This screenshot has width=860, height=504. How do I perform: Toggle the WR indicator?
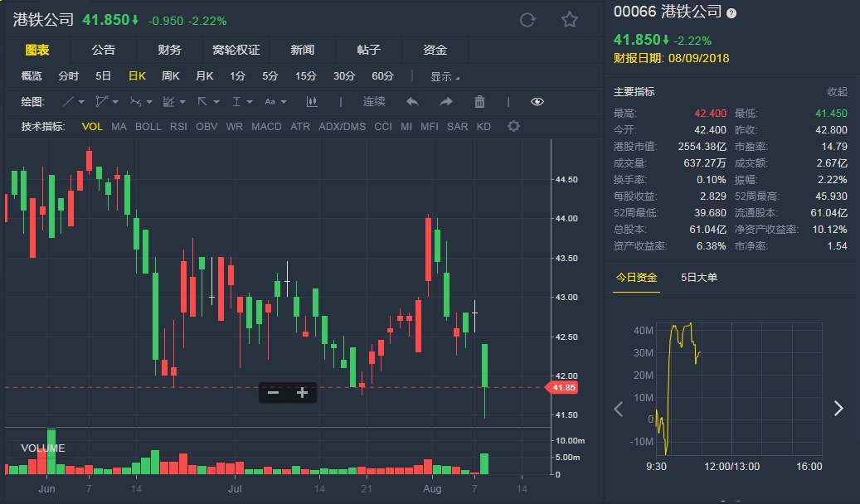tap(234, 127)
